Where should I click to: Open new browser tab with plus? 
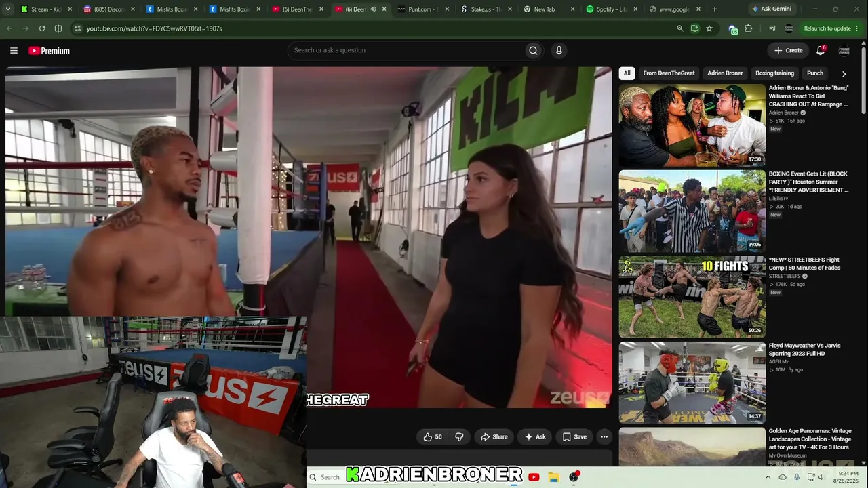[715, 9]
